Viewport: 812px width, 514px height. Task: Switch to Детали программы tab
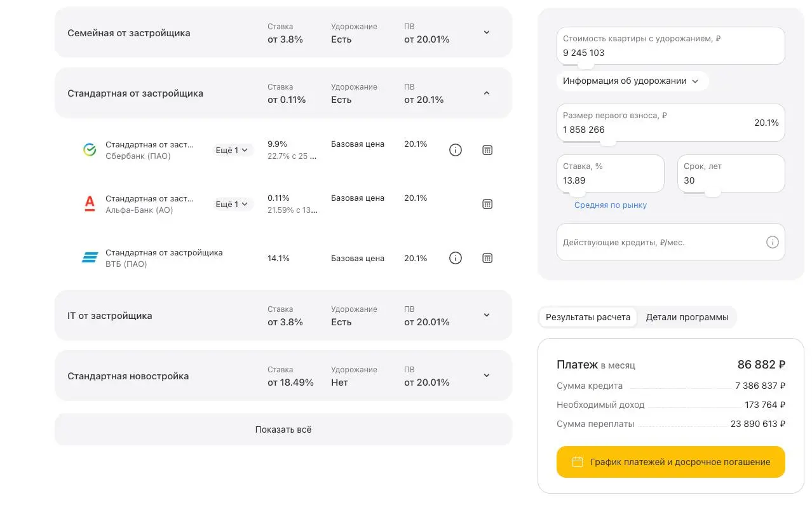pos(687,317)
